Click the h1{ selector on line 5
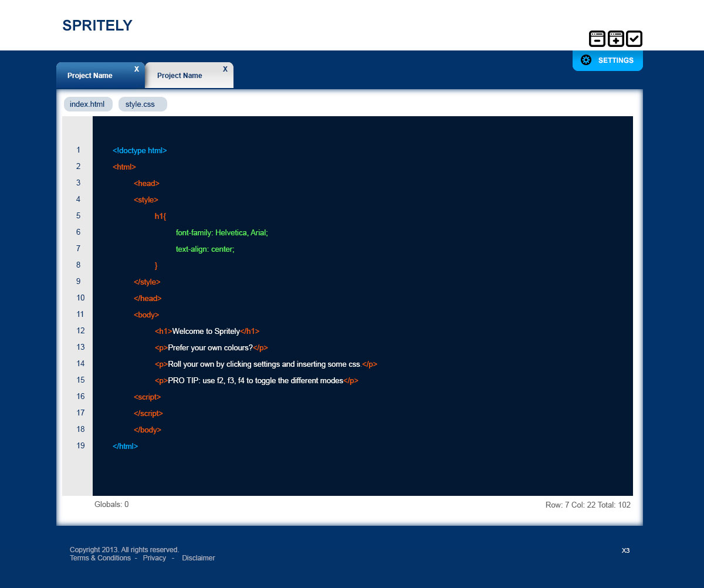 click(161, 217)
